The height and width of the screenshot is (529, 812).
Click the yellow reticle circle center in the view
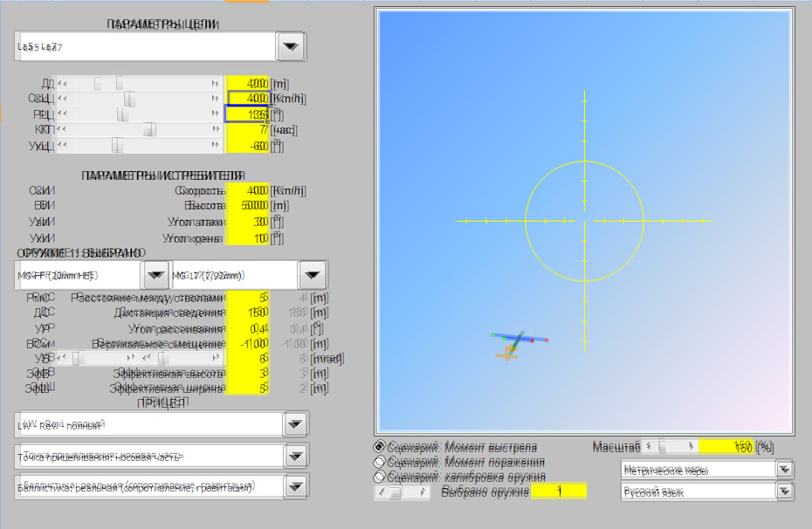(584, 221)
